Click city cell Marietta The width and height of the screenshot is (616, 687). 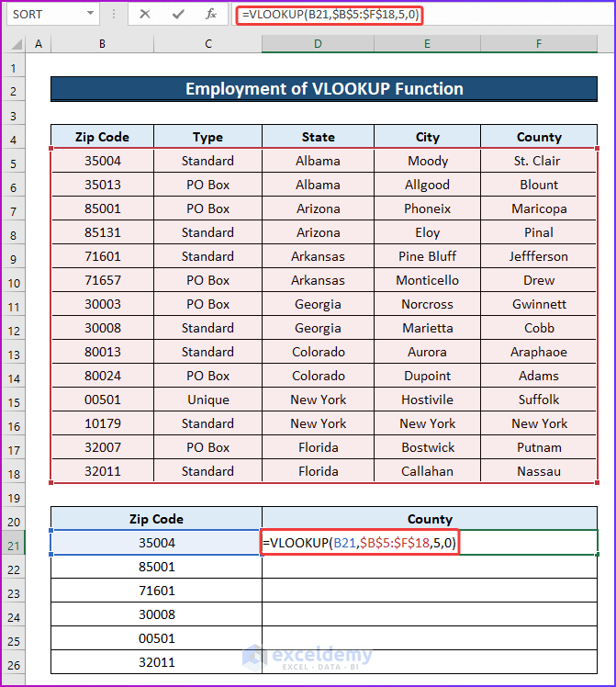point(427,328)
